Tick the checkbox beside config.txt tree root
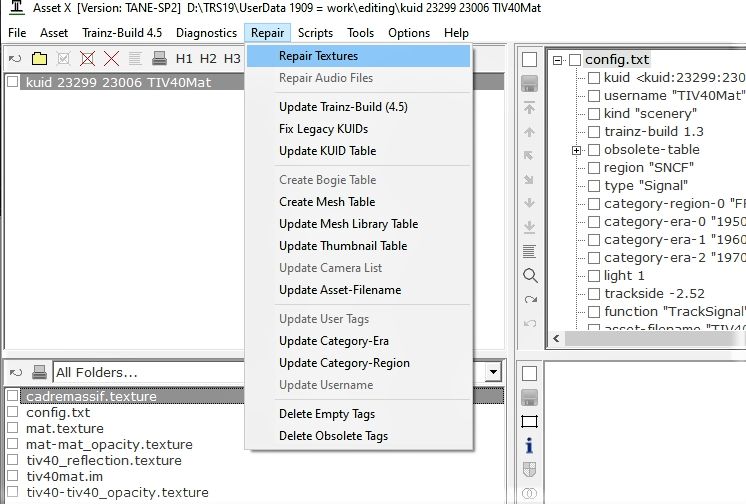746x504 pixels. [575, 60]
